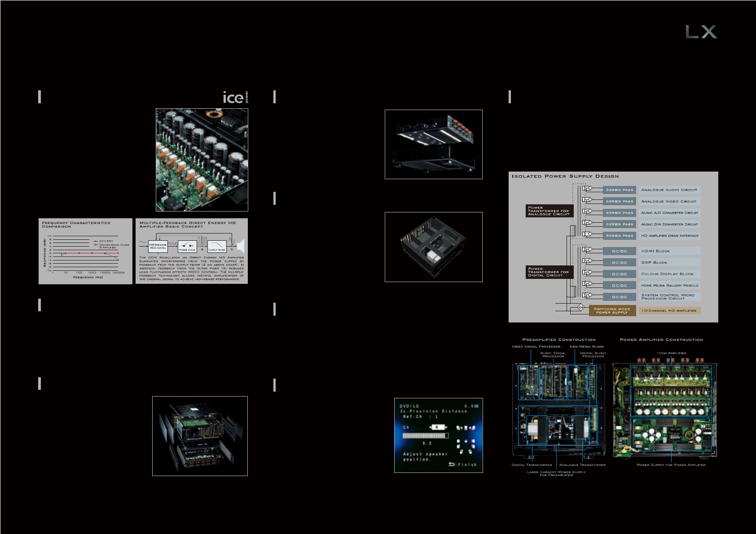The height and width of the screenshot is (534, 756).
Task: Click the 'Audio D/A Converter Circuit' label
Action: click(x=669, y=224)
